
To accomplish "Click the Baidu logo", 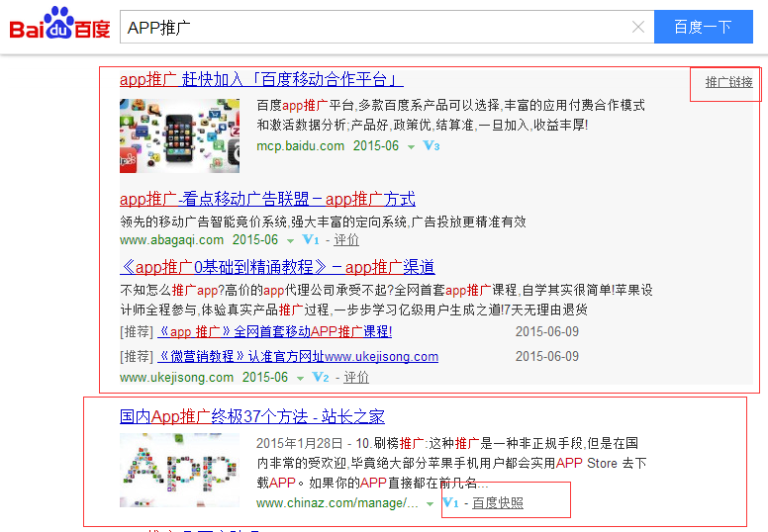I will coord(59,26).
